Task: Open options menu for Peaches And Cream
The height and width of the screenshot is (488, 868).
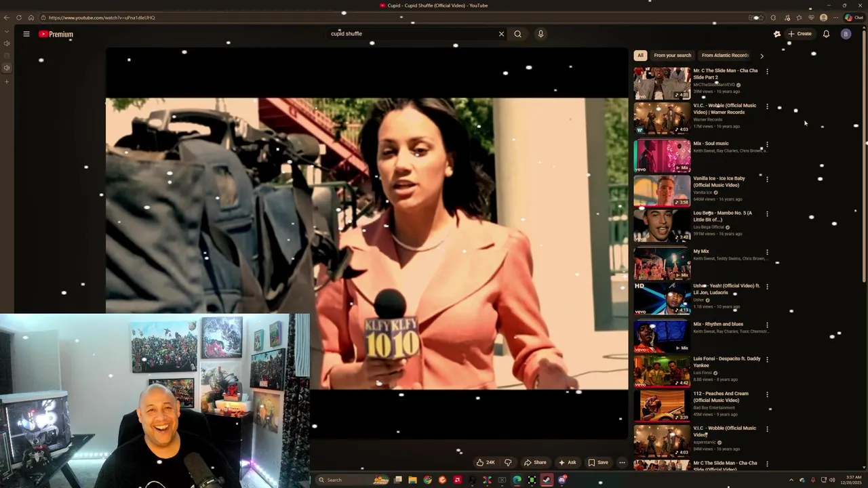Action: [x=767, y=394]
